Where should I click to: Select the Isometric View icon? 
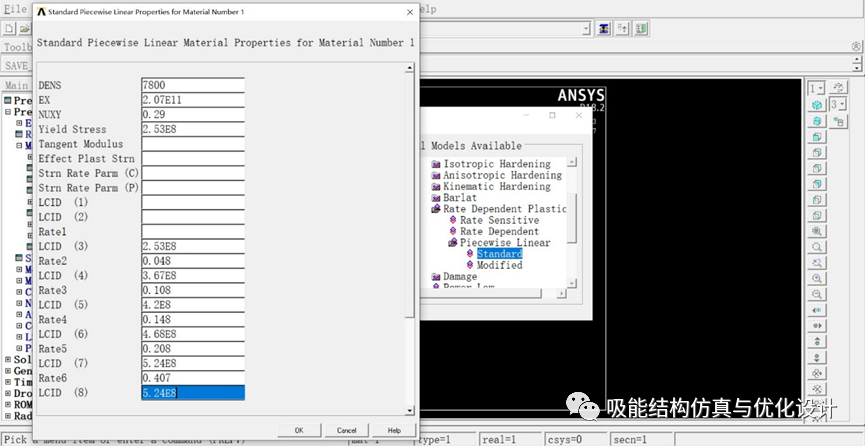pos(817,105)
